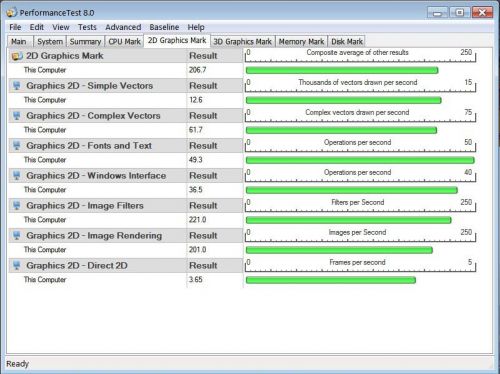Click the 221.0 Image Filters result
Image resolution: width=500 pixels, height=374 pixels.
click(198, 220)
